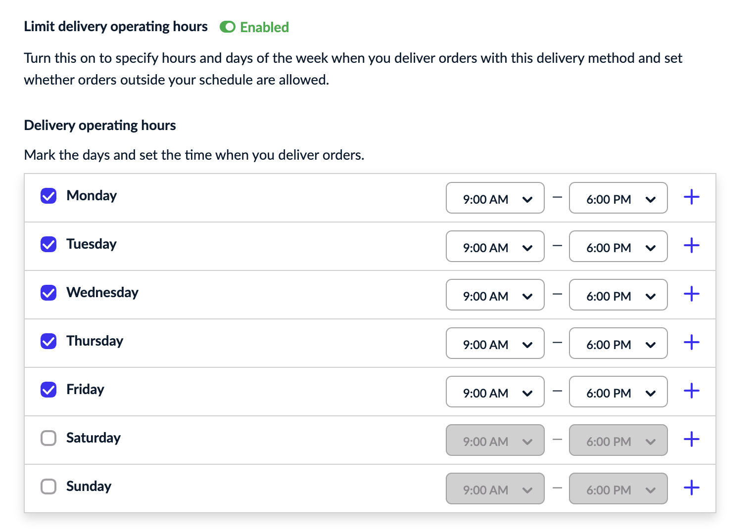The height and width of the screenshot is (532, 756).
Task: Check the Sunday delivery checkbox
Action: tap(48, 487)
